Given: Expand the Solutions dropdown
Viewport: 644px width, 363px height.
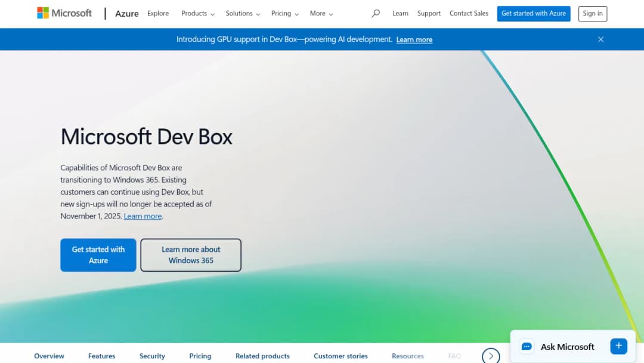Looking at the screenshot, I should pos(243,14).
